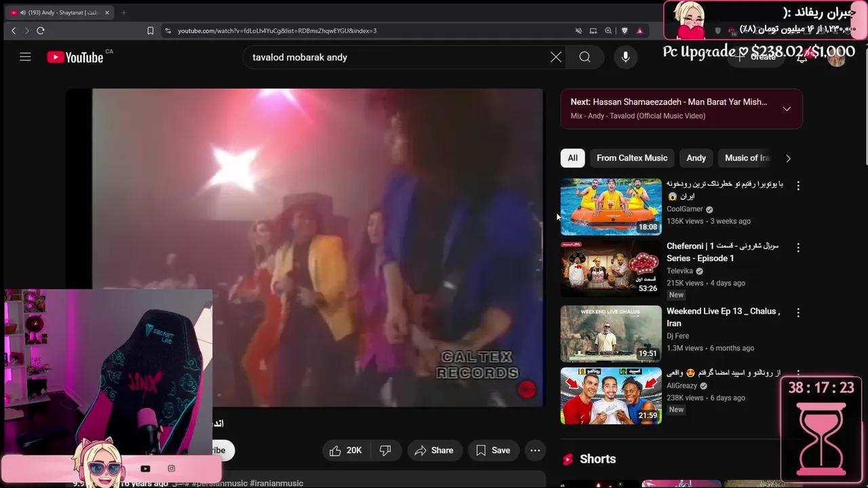Go to the YouTube home logo
The height and width of the screenshot is (488, 868).
click(75, 58)
